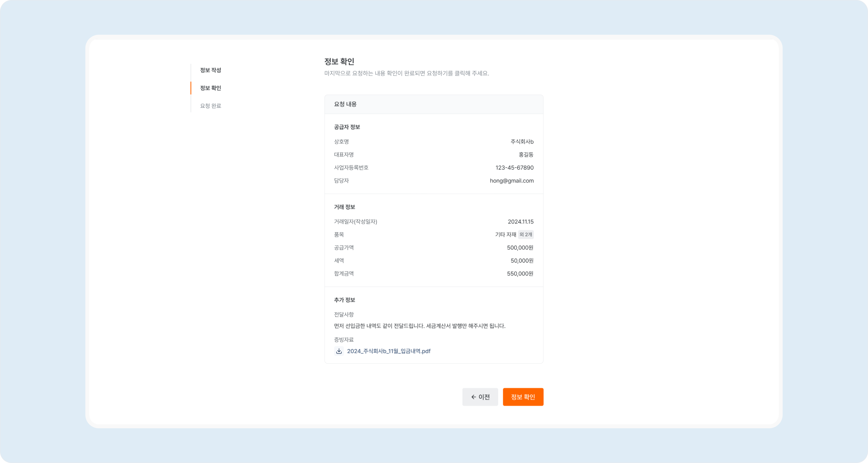Select the 합계금액 amount 550,000원
868x463 pixels.
[x=520, y=273]
